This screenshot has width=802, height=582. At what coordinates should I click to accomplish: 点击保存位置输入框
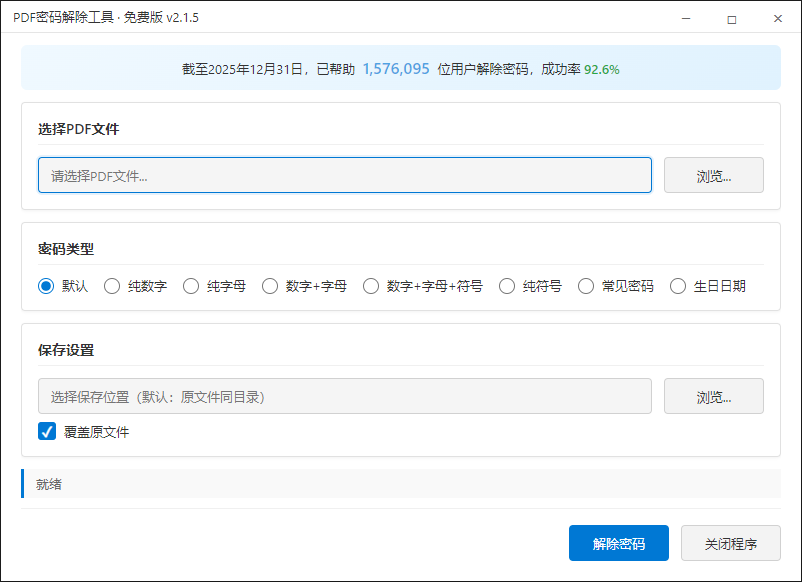[x=344, y=396]
